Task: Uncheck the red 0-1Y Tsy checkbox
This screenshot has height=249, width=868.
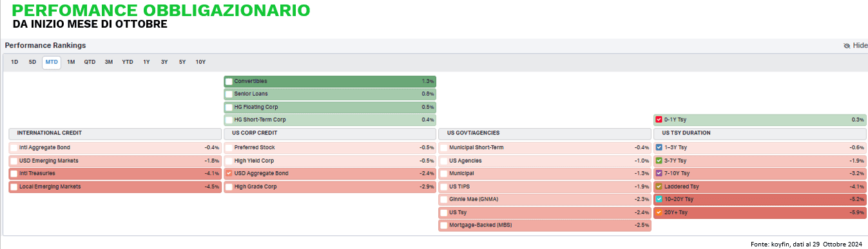Action: click(658, 120)
